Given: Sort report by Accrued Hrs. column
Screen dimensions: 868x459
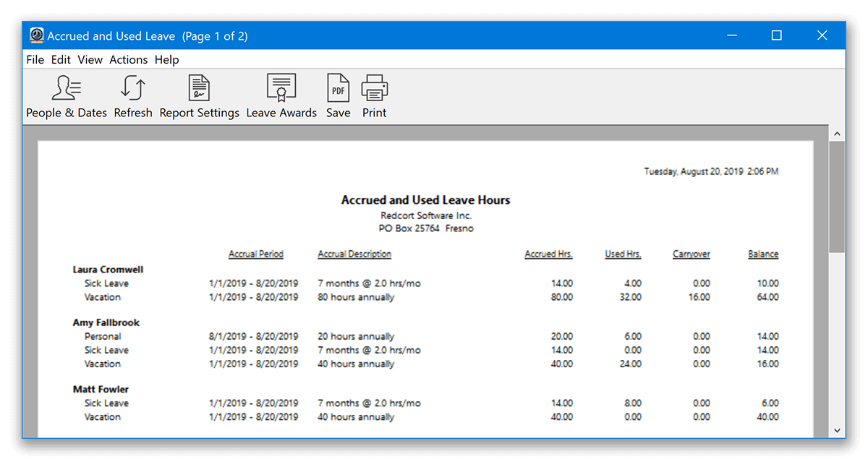Looking at the screenshot, I should click(548, 254).
